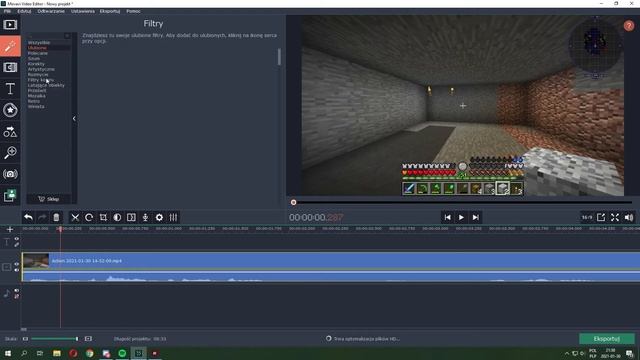Viewport: 640px width, 360px height.
Task: Click the filters panel vertical scrollbar
Action: [279, 57]
